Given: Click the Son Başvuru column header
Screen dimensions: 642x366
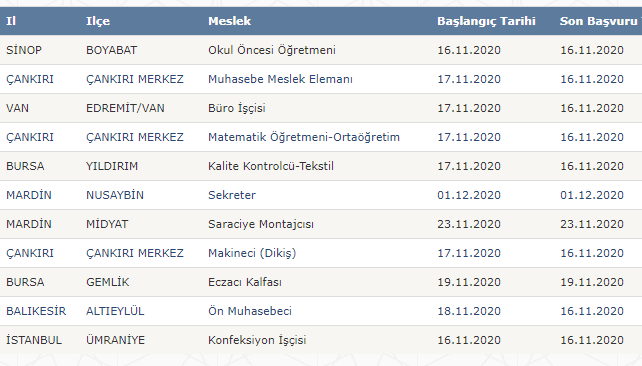Looking at the screenshot, I should pos(600,21).
